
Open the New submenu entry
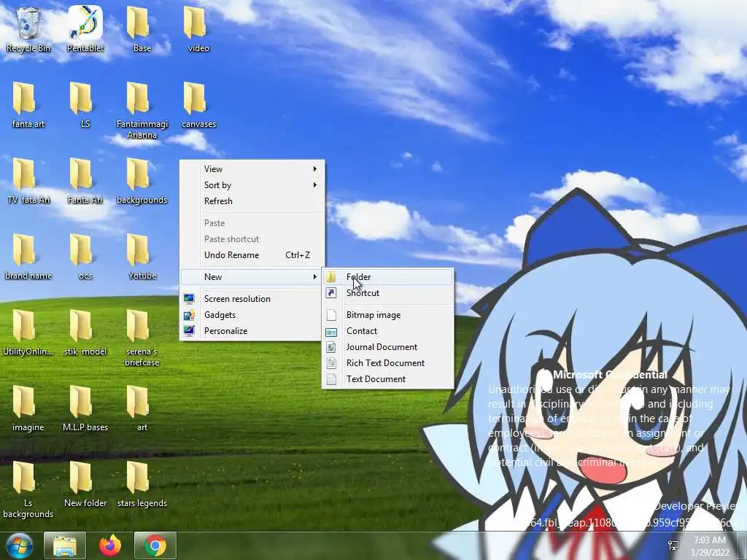coord(252,276)
